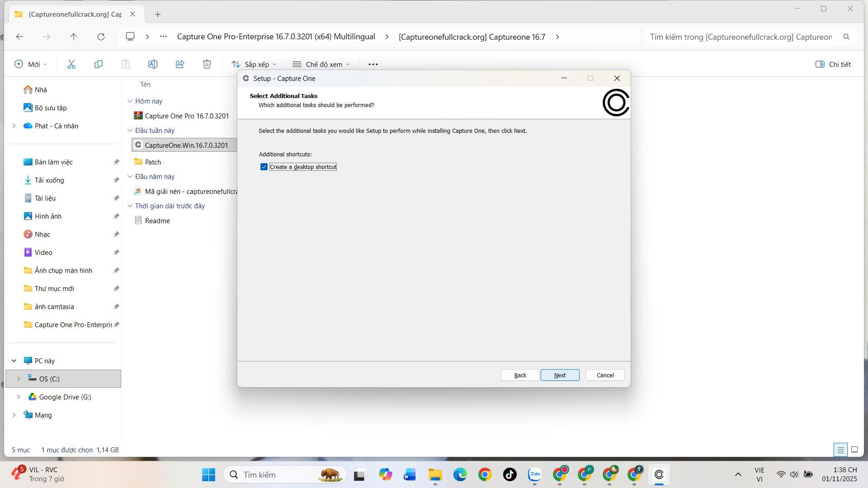This screenshot has width=868, height=488.
Task: Open the Sắp xếp sort dropdown
Action: click(x=254, y=64)
